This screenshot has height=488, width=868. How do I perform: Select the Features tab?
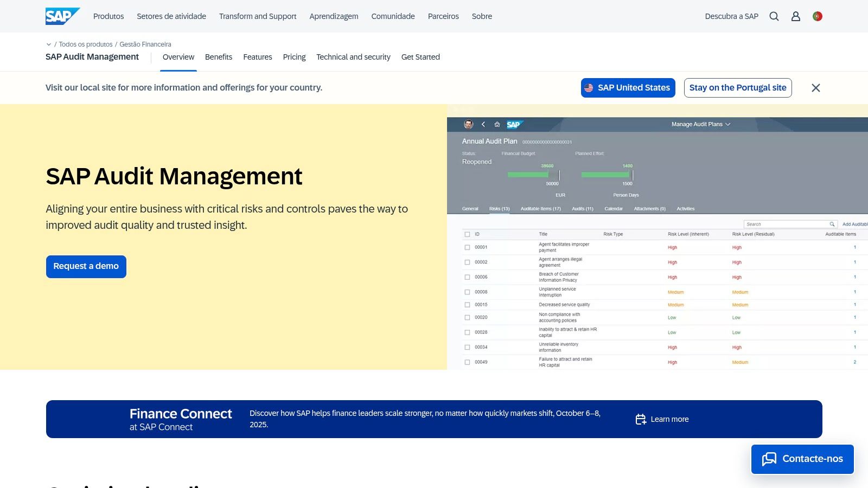(258, 57)
